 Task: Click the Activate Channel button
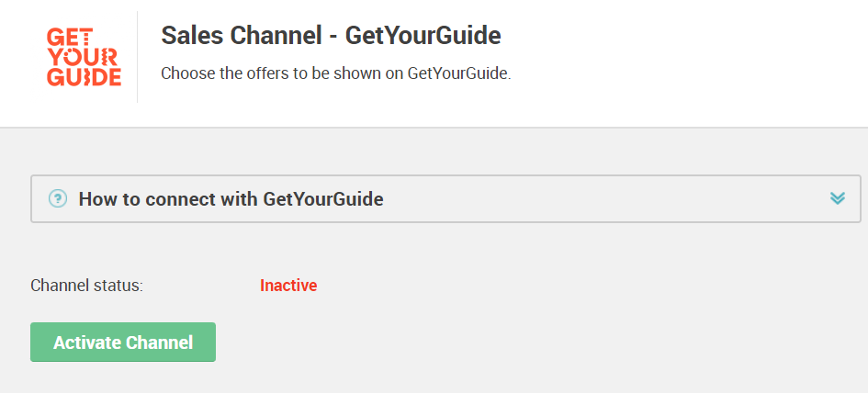123,342
